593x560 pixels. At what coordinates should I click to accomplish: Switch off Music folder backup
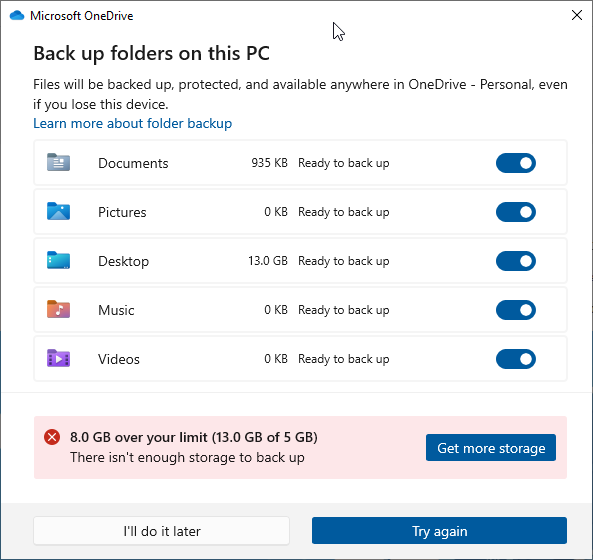point(516,310)
